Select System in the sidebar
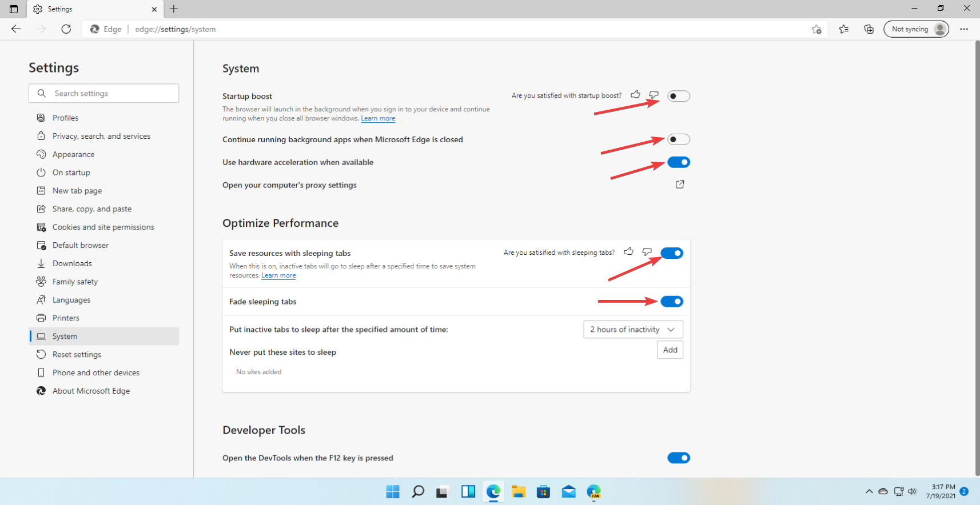The image size is (980, 505). [104, 336]
